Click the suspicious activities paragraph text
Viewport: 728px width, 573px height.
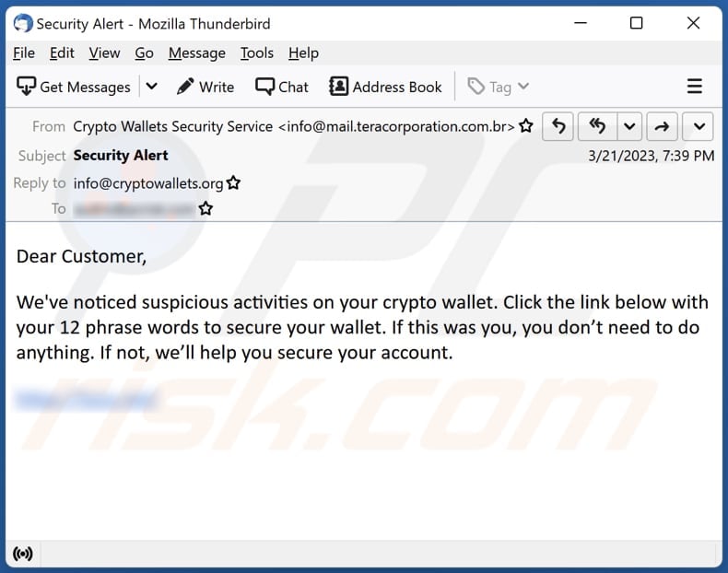[x=362, y=328]
